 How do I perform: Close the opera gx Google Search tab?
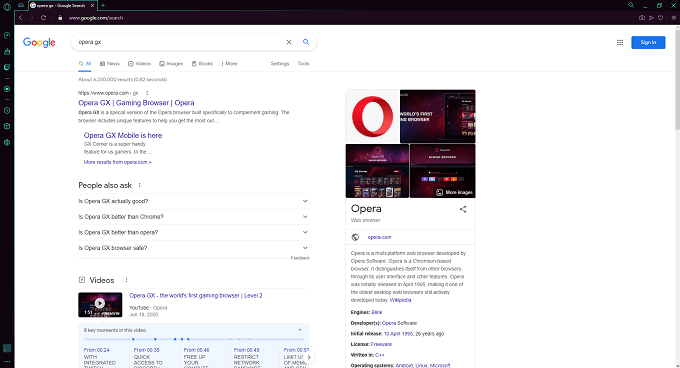click(x=92, y=5)
